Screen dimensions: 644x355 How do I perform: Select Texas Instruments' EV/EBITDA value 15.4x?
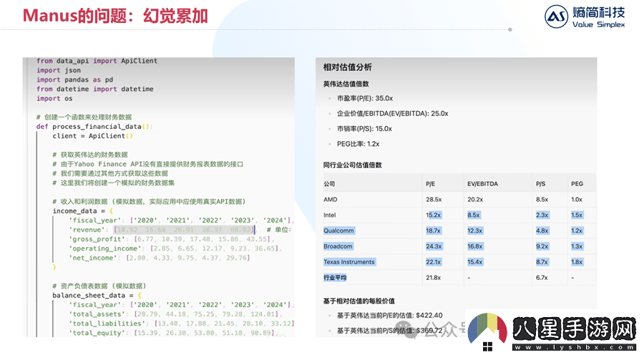475,262
